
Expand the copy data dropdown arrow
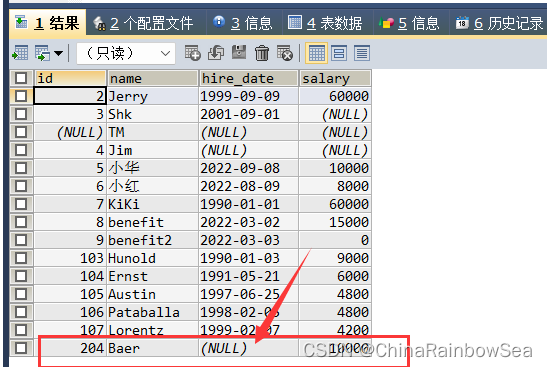click(58, 53)
